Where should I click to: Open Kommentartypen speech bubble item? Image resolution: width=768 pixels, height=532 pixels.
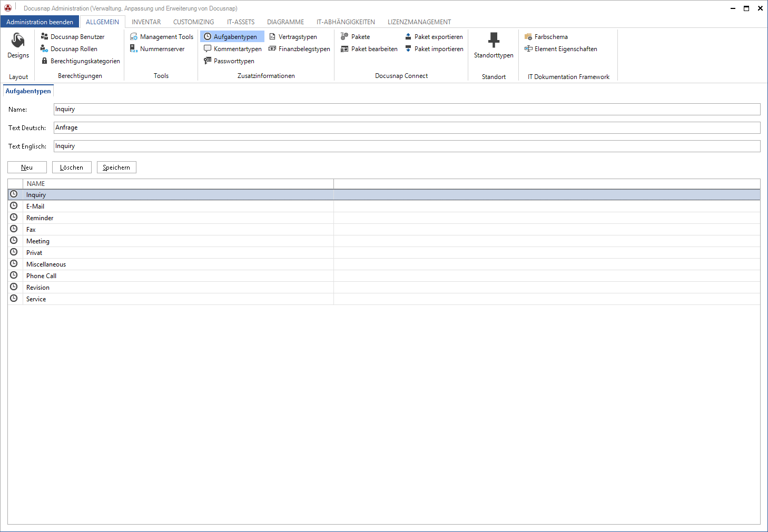(x=232, y=49)
